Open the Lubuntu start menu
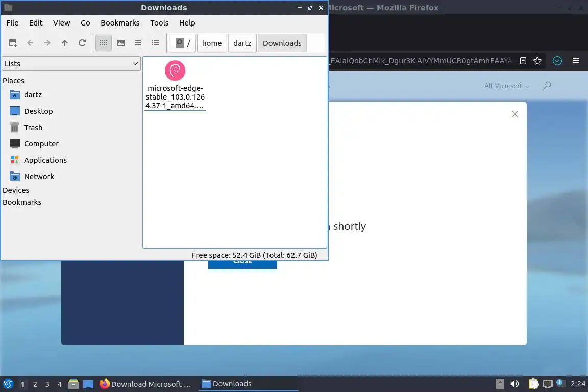This screenshot has width=588, height=392. pos(8,384)
